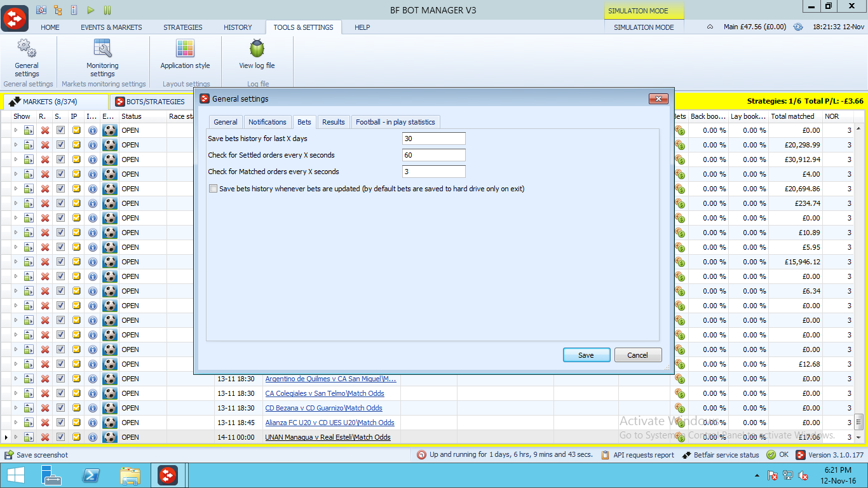Click the green show-market icon in Argentino de Quilmes row

(x=29, y=379)
